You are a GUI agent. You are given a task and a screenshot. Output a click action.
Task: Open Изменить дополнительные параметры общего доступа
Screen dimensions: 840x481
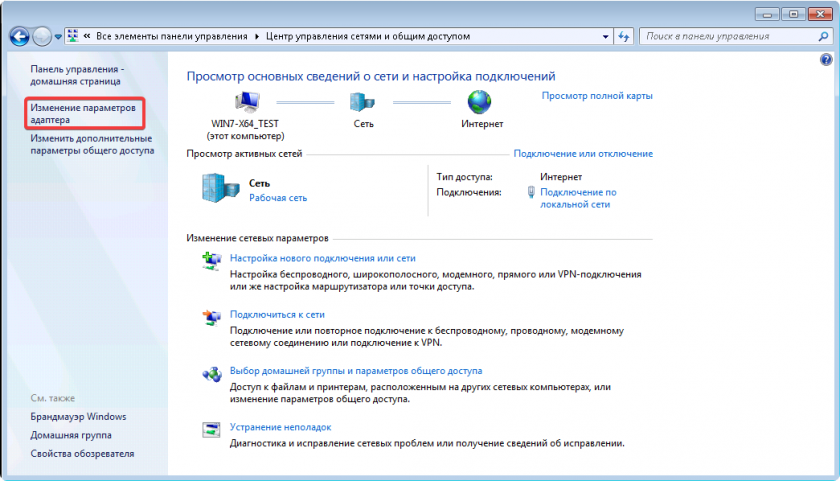tap(91, 144)
